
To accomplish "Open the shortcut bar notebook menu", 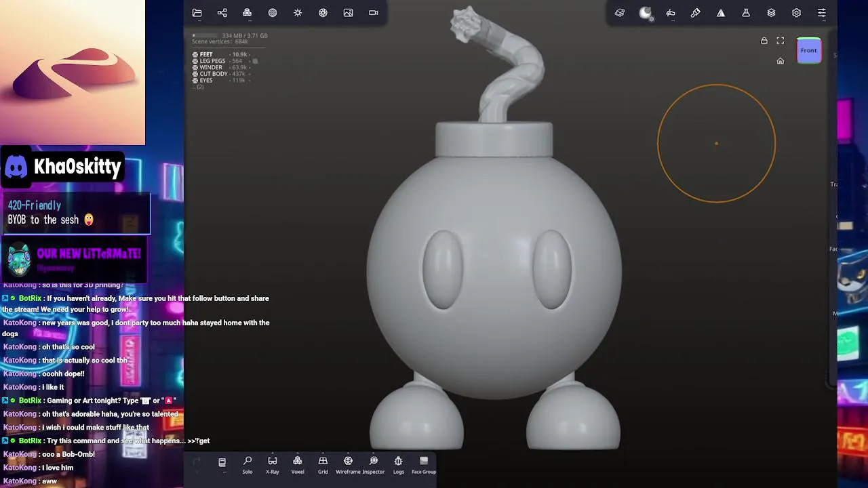I will [x=222, y=462].
